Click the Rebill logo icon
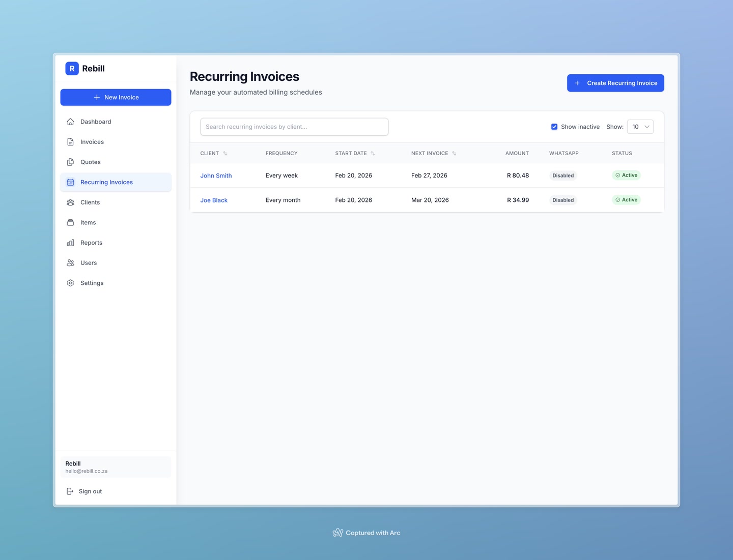Screen dimensions: 733x560 tap(72, 69)
